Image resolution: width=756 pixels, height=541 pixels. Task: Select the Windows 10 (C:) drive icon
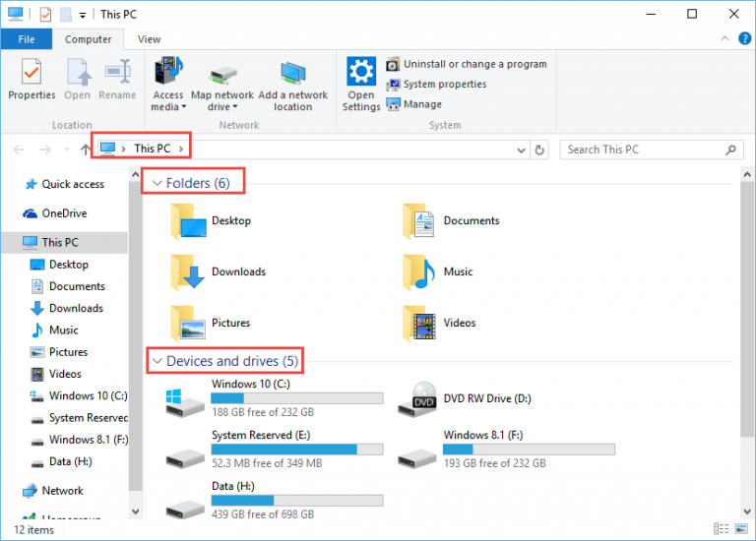point(185,402)
